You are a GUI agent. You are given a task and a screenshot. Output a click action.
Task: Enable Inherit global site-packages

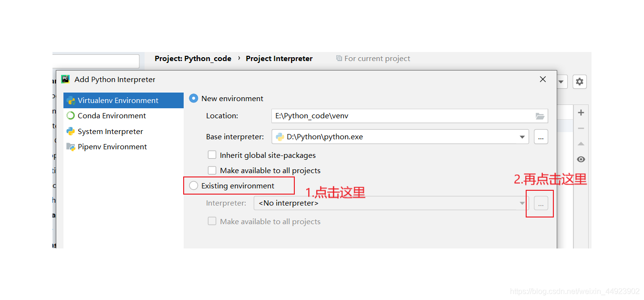pyautogui.click(x=212, y=155)
